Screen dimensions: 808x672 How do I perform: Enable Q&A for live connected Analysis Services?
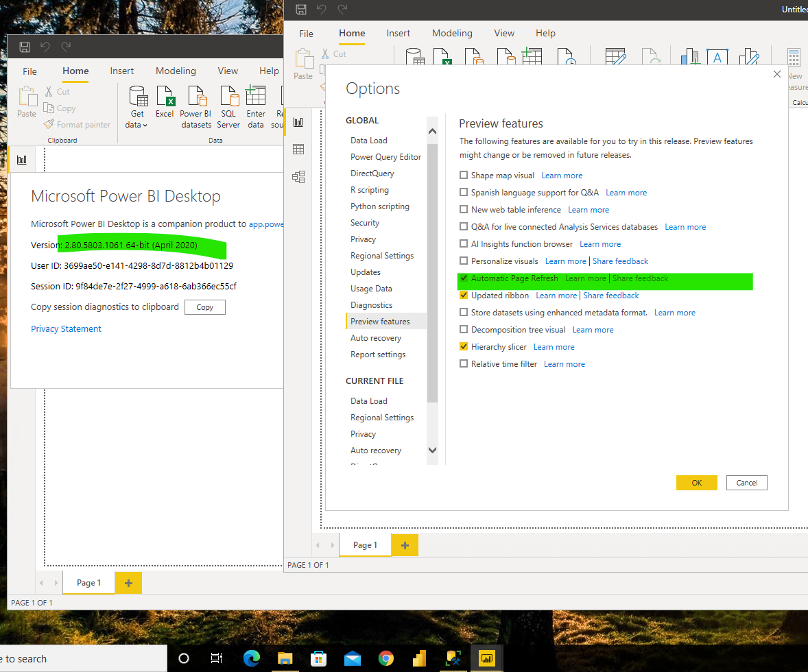464,226
